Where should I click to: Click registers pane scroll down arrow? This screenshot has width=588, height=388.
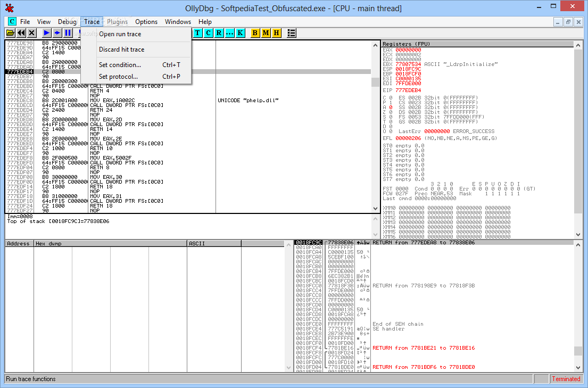pos(578,235)
